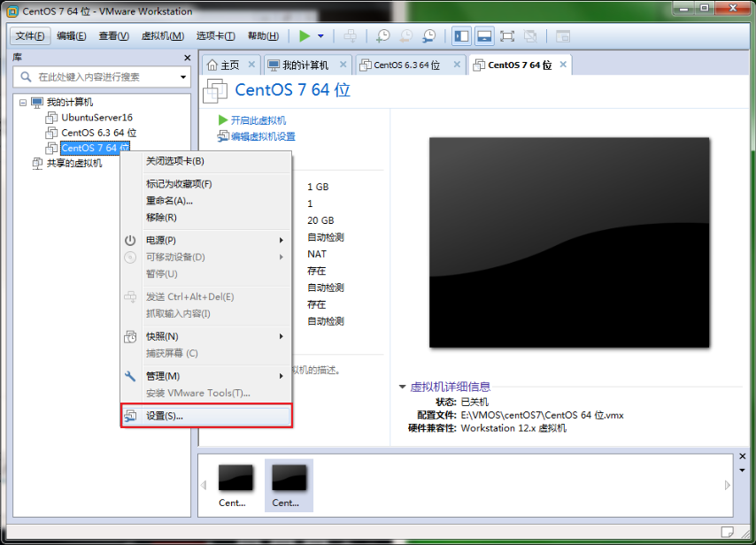Toggle the thumbnail bar view icon
Viewport: 756px width, 545px height.
tap(484, 36)
